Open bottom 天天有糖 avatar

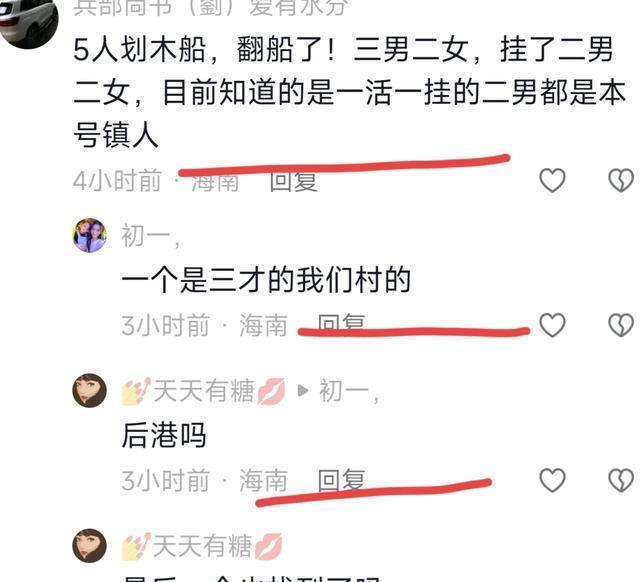(90, 546)
